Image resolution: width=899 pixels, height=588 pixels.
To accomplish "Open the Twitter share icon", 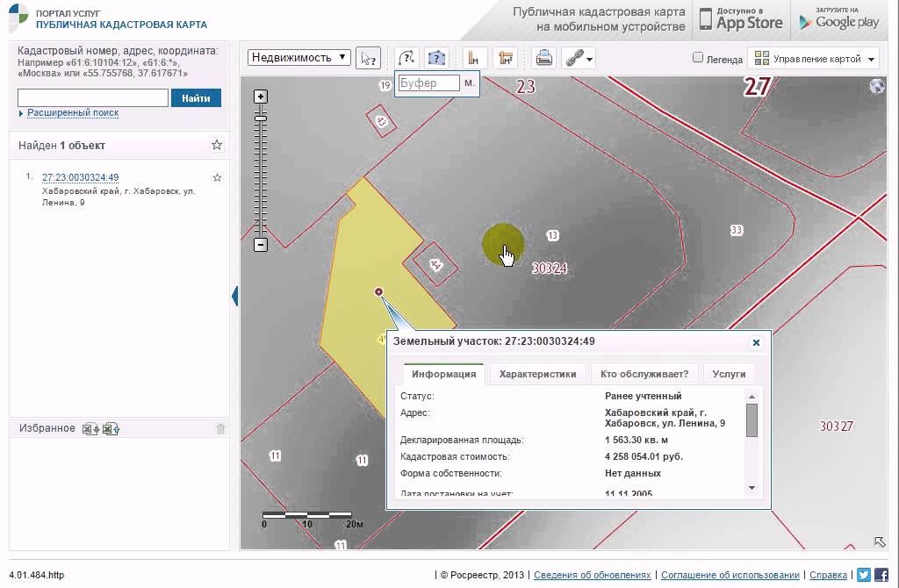I will point(864,574).
